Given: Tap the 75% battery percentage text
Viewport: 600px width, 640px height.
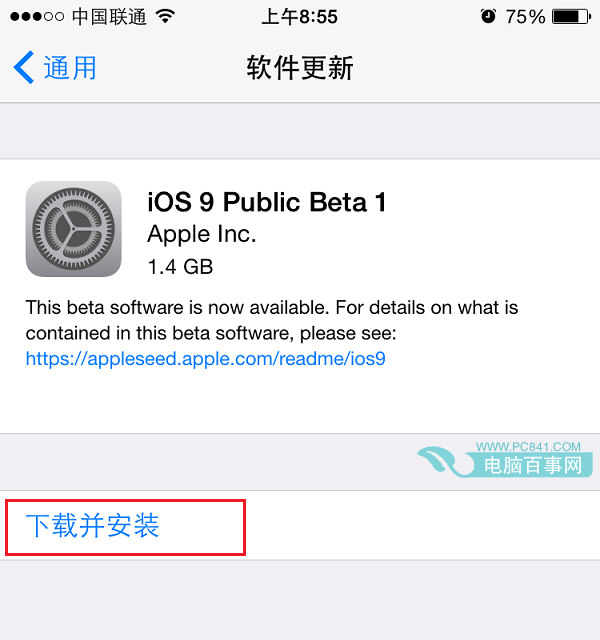Looking at the screenshot, I should pyautogui.click(x=525, y=17).
